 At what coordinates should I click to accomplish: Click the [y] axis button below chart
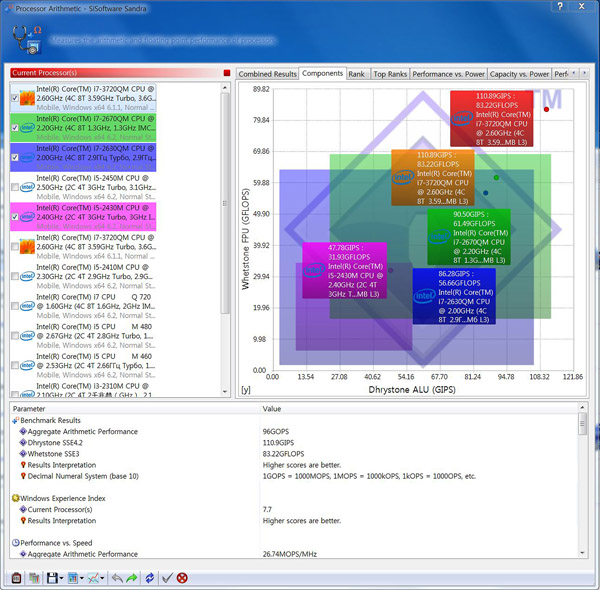[246, 390]
